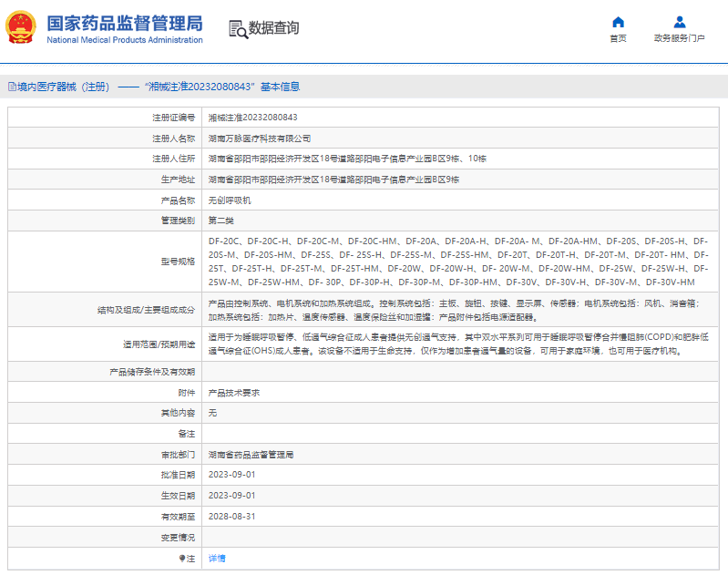Select the 附件 label cell

[105, 393]
